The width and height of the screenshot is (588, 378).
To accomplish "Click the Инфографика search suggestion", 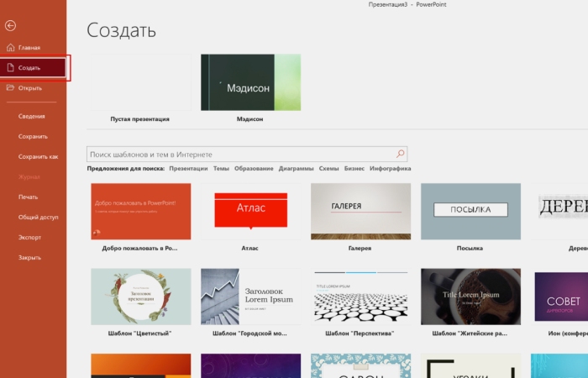I will [x=391, y=168].
